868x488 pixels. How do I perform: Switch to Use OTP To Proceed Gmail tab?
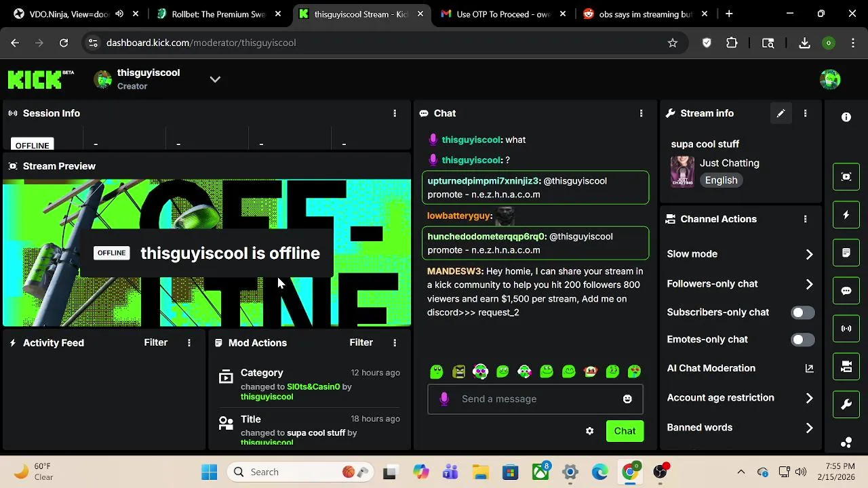(503, 14)
